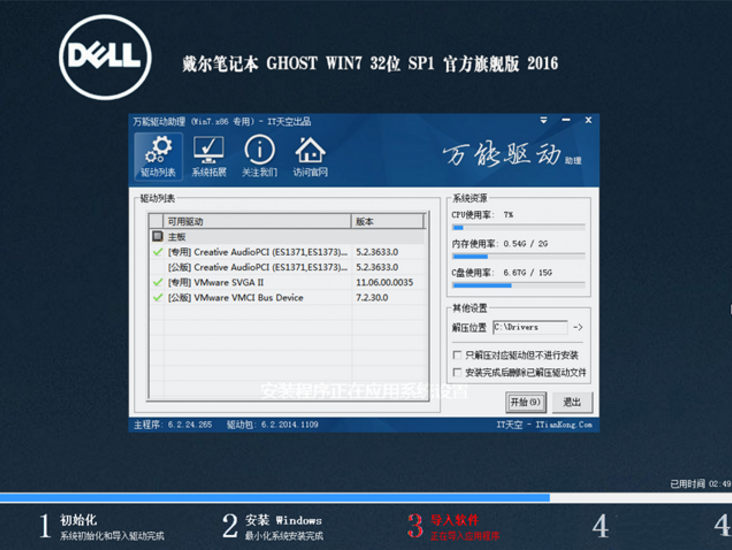732x550 pixels.
Task: Focus the C:\Drivers extraction path field
Action: 530,327
